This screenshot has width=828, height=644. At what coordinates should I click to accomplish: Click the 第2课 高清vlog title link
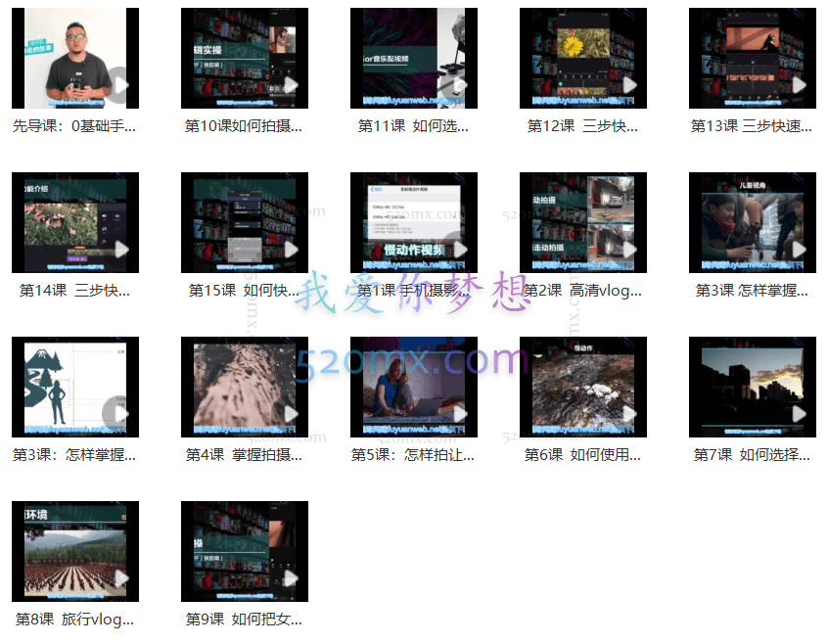(582, 290)
